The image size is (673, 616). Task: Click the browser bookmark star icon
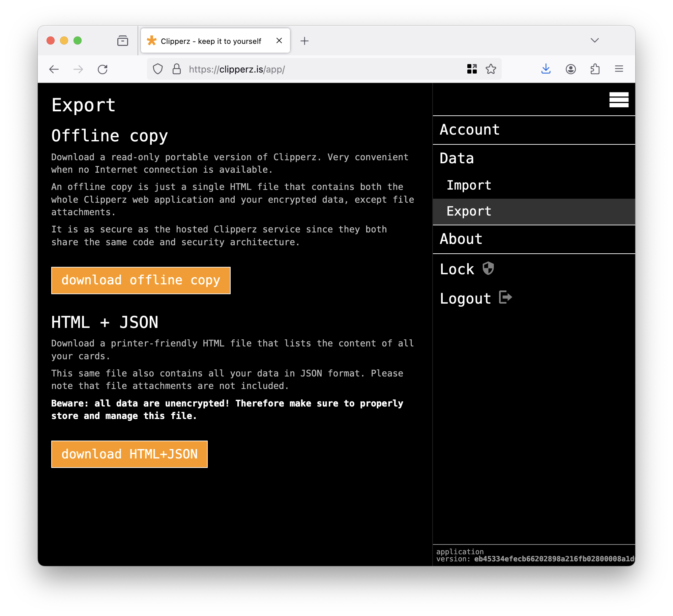point(491,69)
